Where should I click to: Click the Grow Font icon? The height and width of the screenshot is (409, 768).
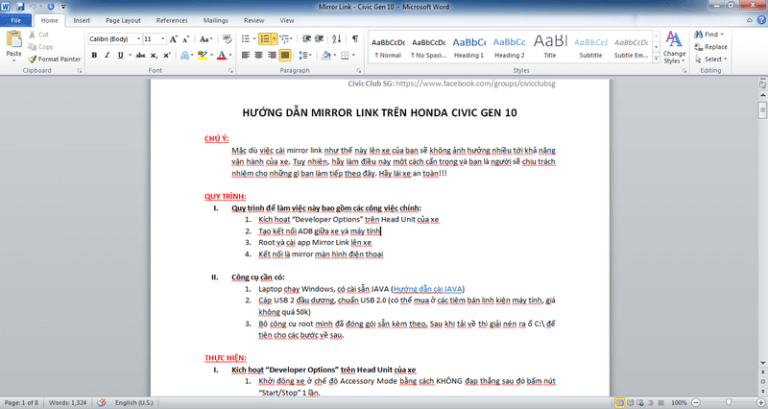[174, 39]
